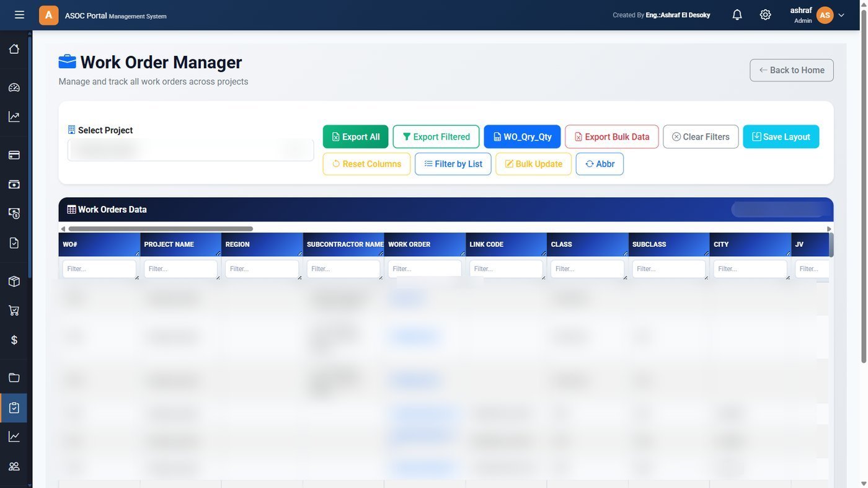Focus the CLASS filter field
Image resolution: width=868 pixels, height=488 pixels.
click(588, 269)
